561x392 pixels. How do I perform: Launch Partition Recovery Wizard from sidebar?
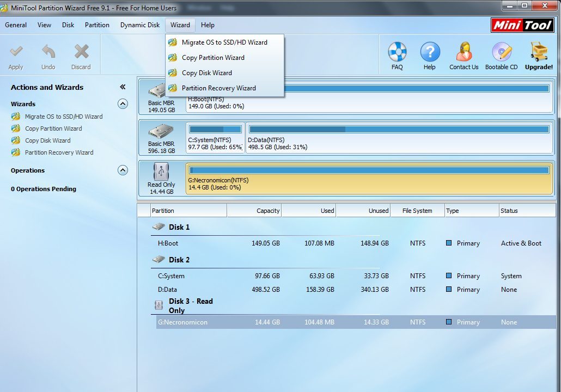click(x=59, y=152)
